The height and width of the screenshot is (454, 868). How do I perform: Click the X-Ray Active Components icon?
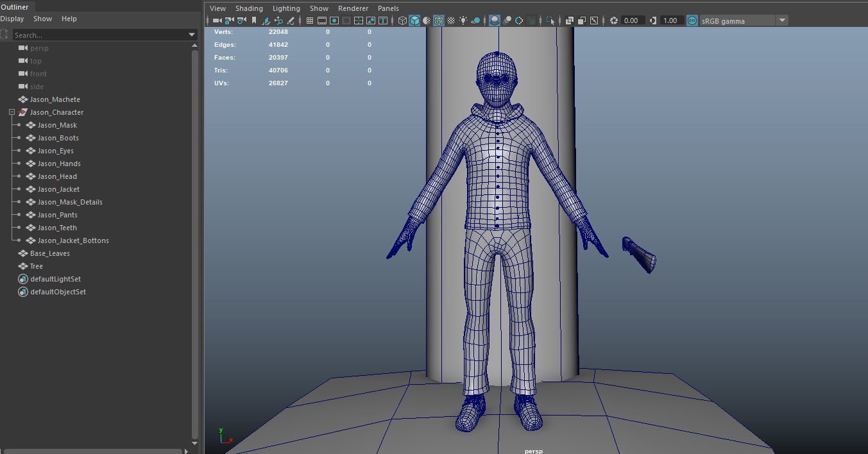(x=581, y=21)
